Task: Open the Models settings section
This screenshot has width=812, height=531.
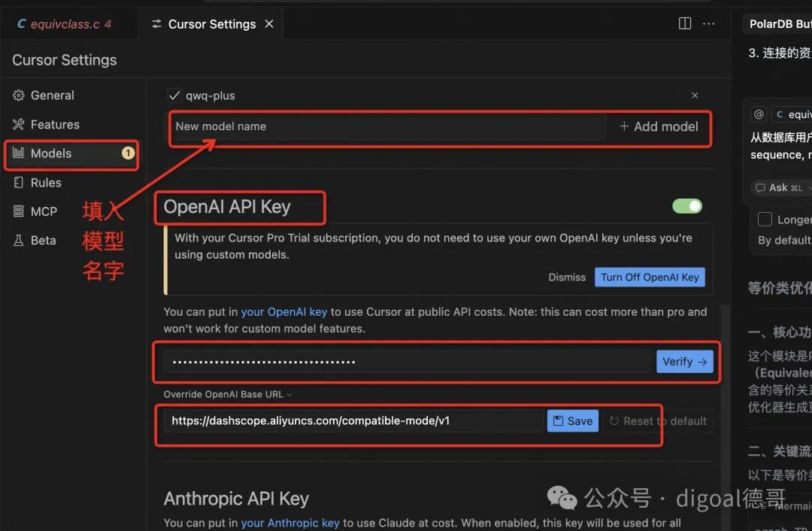Action: tap(71, 153)
